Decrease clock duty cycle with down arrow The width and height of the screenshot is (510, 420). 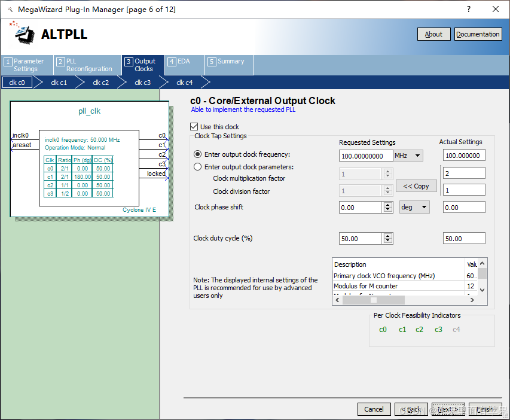(x=387, y=241)
